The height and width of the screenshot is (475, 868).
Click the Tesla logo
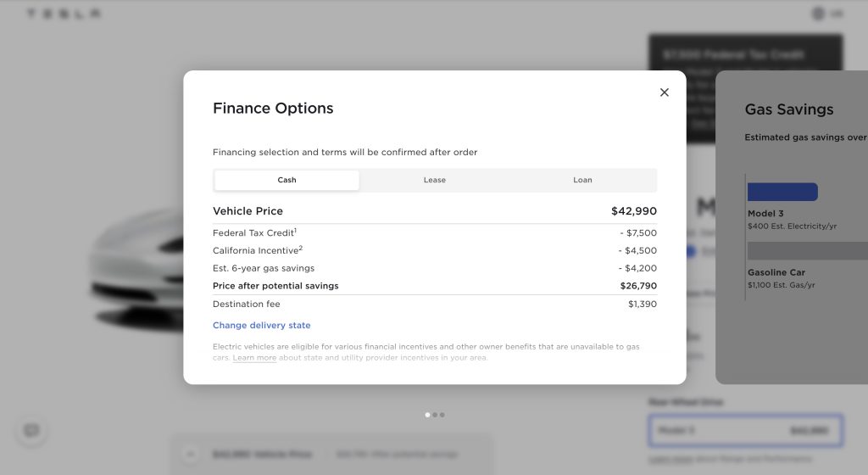click(64, 14)
